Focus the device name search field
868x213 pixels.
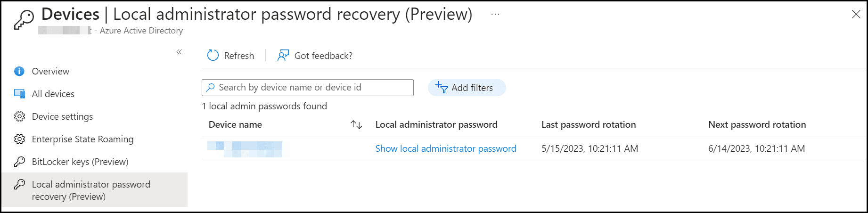(x=311, y=88)
